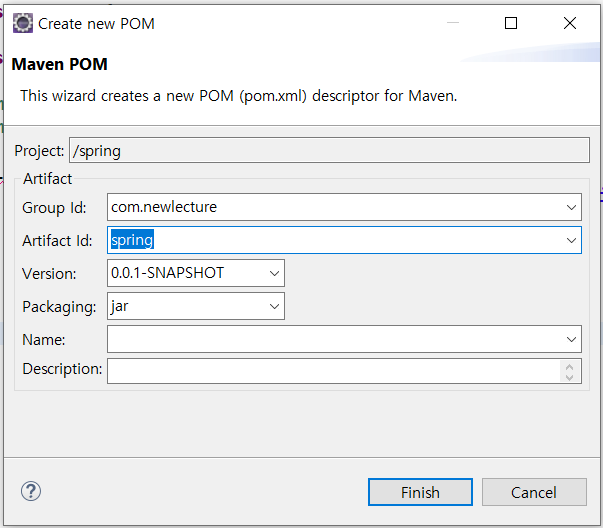Screen dimensions: 603x528
Task: Open the help question mark icon
Action: coord(31,491)
